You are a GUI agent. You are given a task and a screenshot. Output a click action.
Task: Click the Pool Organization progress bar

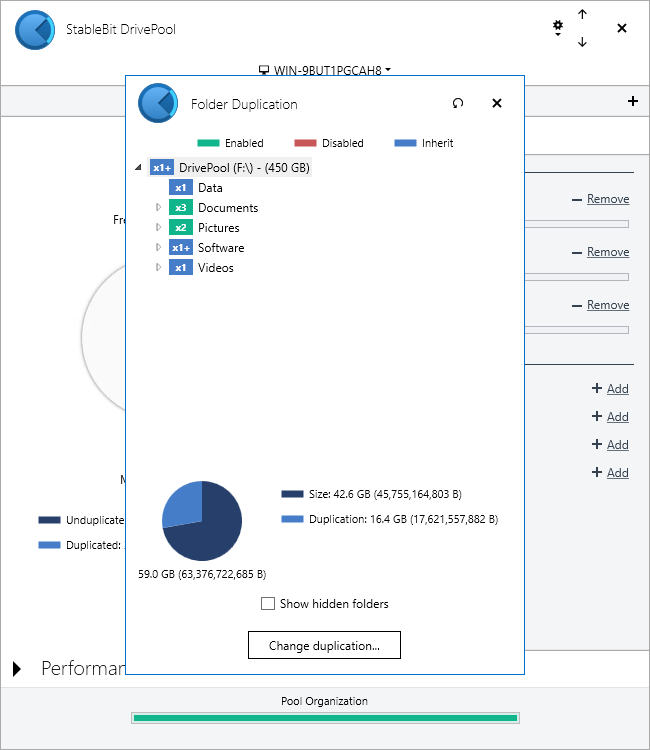(x=325, y=718)
